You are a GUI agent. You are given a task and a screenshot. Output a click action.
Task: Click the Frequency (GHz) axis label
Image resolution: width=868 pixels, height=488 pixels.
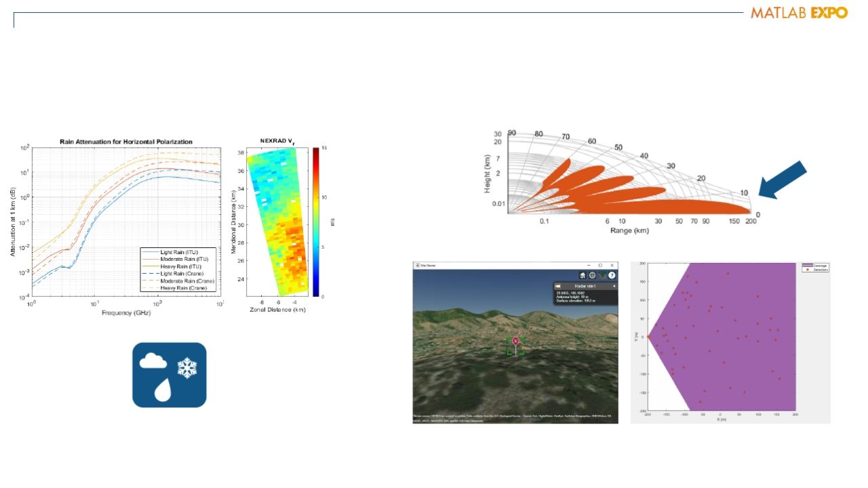click(x=127, y=313)
